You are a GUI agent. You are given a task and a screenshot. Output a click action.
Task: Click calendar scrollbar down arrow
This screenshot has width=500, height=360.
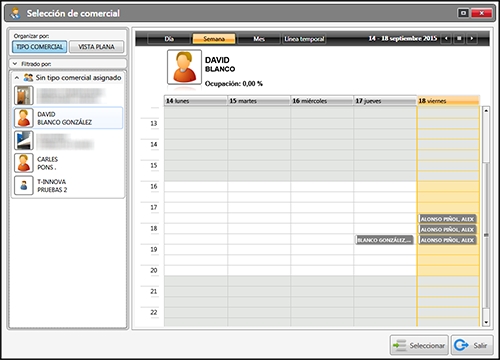pyautogui.click(x=486, y=322)
